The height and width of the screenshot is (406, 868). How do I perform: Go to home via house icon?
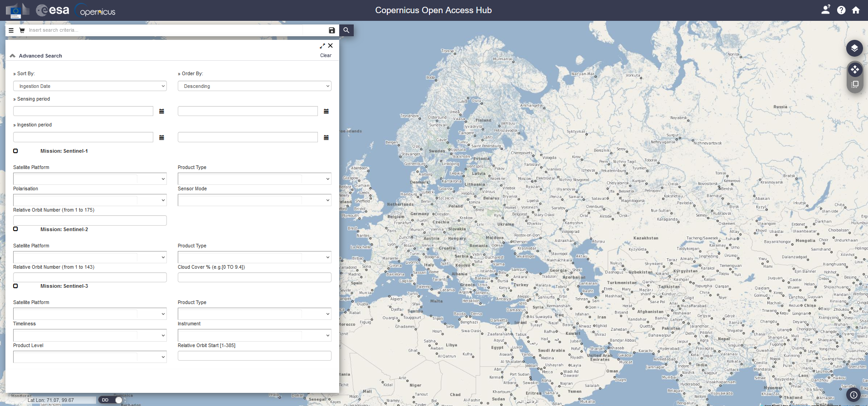pyautogui.click(x=855, y=10)
